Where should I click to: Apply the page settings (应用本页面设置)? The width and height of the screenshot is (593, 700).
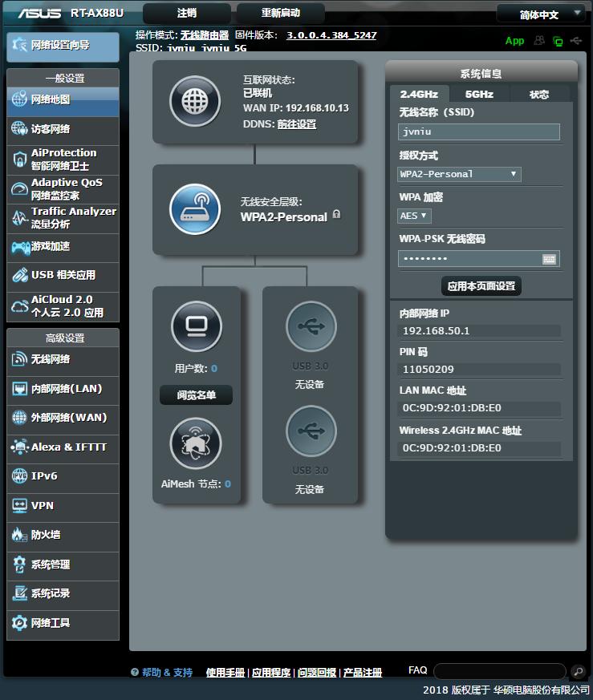tap(481, 286)
